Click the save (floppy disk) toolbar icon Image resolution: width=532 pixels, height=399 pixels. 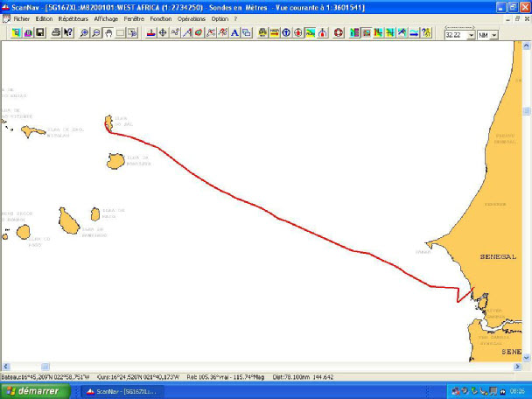39,33
